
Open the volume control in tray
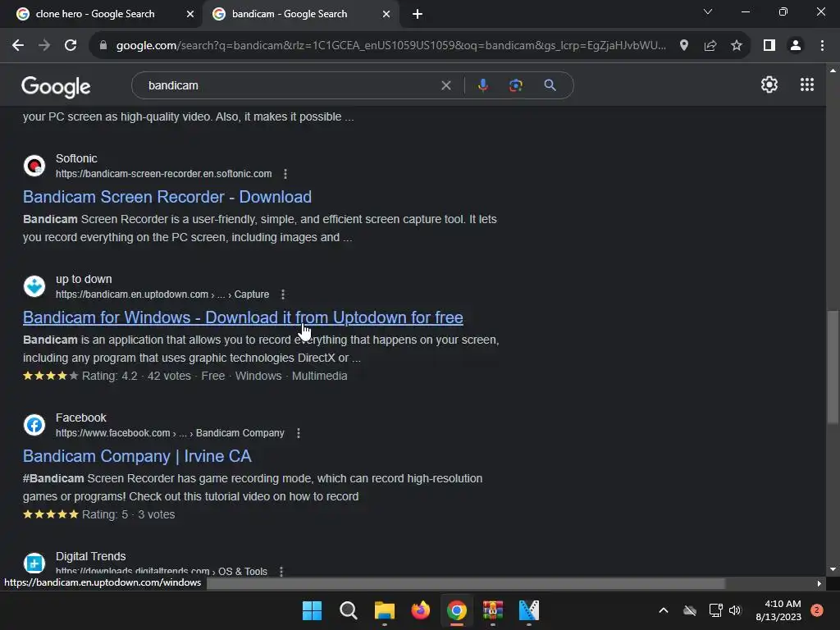coord(735,610)
